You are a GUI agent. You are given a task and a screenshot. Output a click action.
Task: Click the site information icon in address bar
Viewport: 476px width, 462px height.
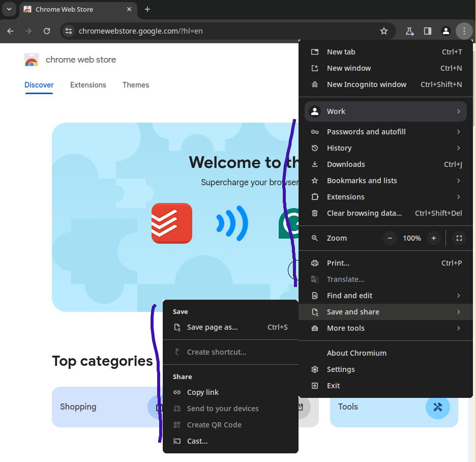(69, 31)
